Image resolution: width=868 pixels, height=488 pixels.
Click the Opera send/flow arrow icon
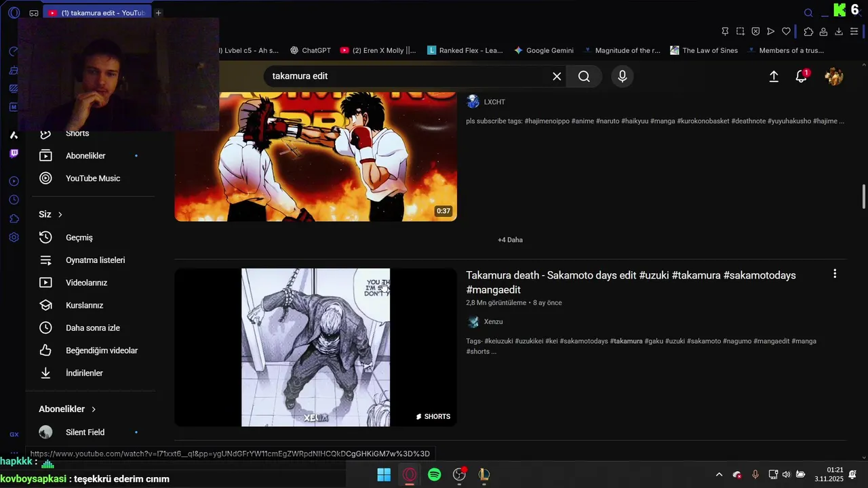pyautogui.click(x=771, y=31)
